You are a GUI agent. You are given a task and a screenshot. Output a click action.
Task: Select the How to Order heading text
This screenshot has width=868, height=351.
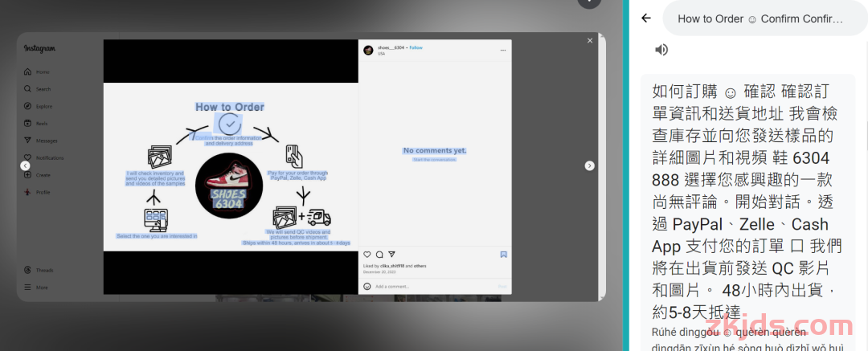coord(230,107)
